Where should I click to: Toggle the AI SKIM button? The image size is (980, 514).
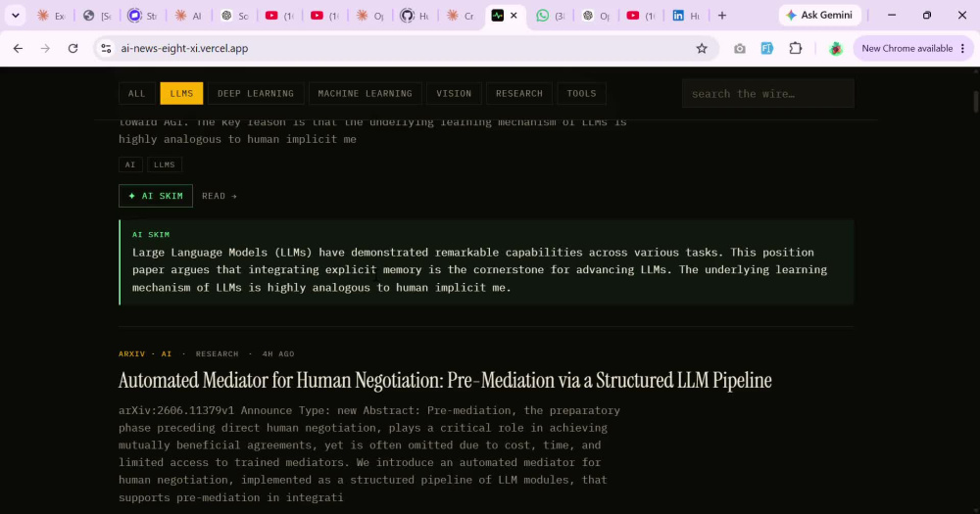(156, 196)
